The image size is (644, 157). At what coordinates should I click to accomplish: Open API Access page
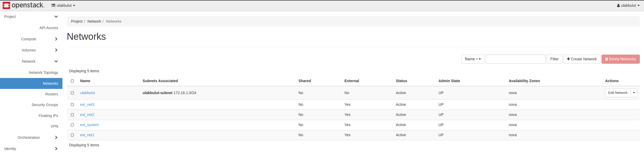click(x=49, y=28)
